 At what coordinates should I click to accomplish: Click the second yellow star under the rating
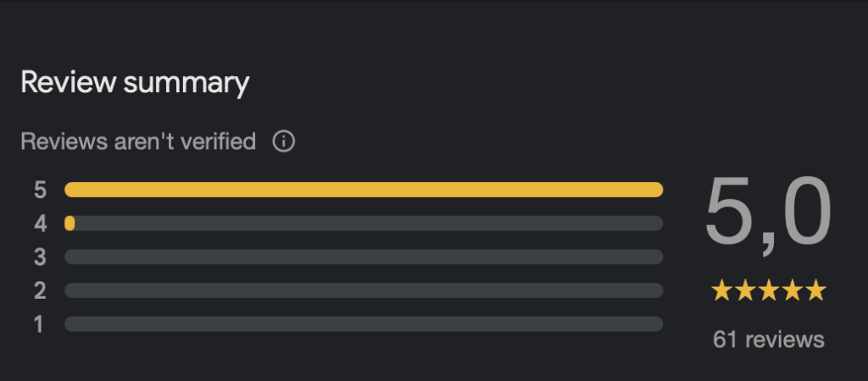[745, 291]
